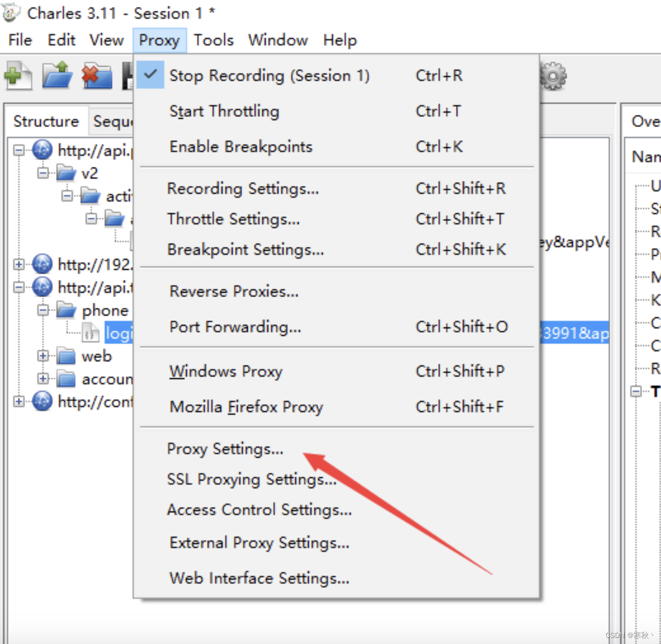The height and width of the screenshot is (644, 661).
Task: Toggle Stop Recording (Session 1) checkmark item
Action: tap(336, 75)
